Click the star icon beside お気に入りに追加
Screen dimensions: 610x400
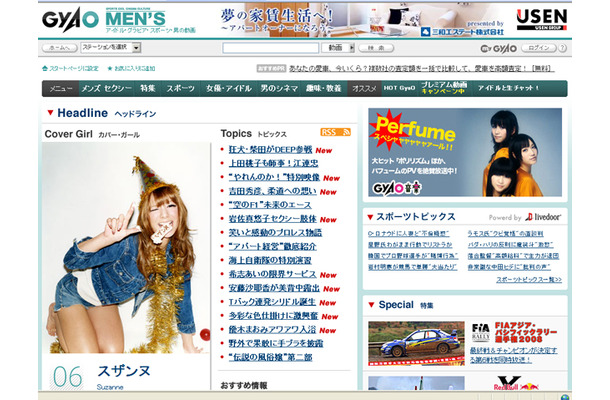coord(110,68)
